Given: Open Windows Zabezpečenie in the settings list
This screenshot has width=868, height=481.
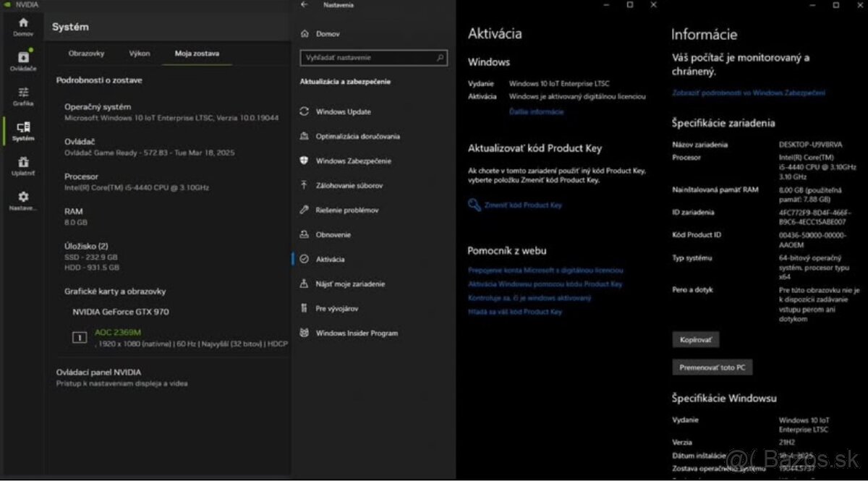Looking at the screenshot, I should (353, 161).
